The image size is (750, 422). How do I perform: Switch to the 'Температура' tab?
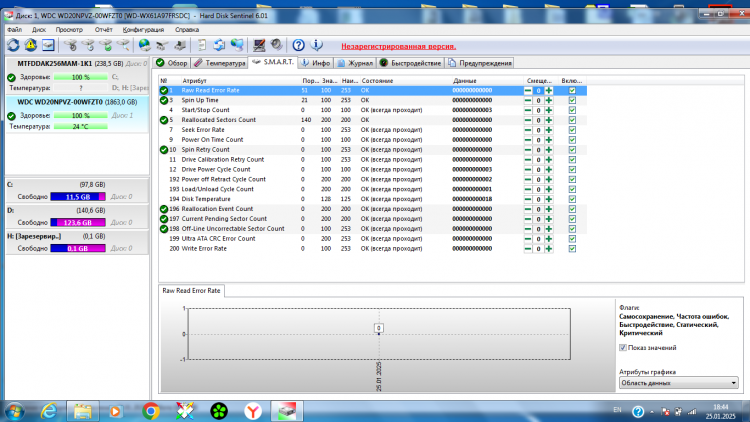[221, 63]
